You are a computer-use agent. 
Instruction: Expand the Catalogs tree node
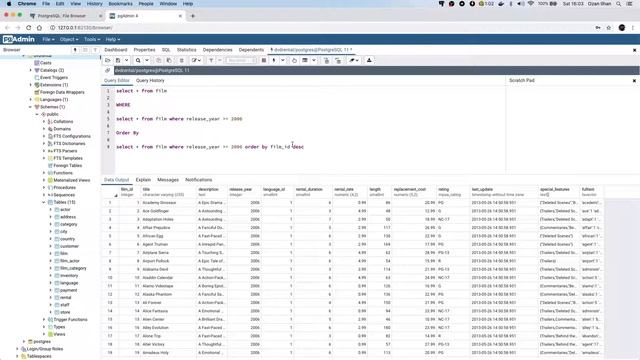point(31,70)
